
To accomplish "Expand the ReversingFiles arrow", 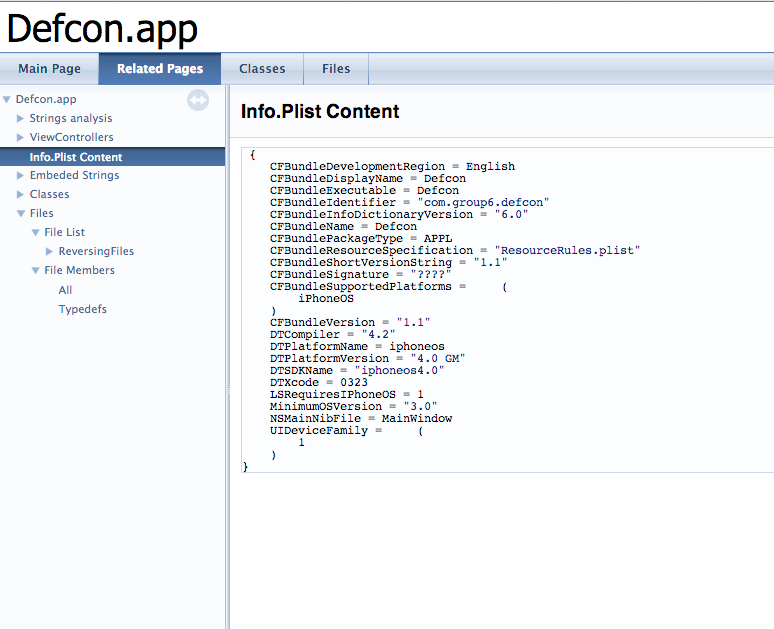I will [x=50, y=252].
